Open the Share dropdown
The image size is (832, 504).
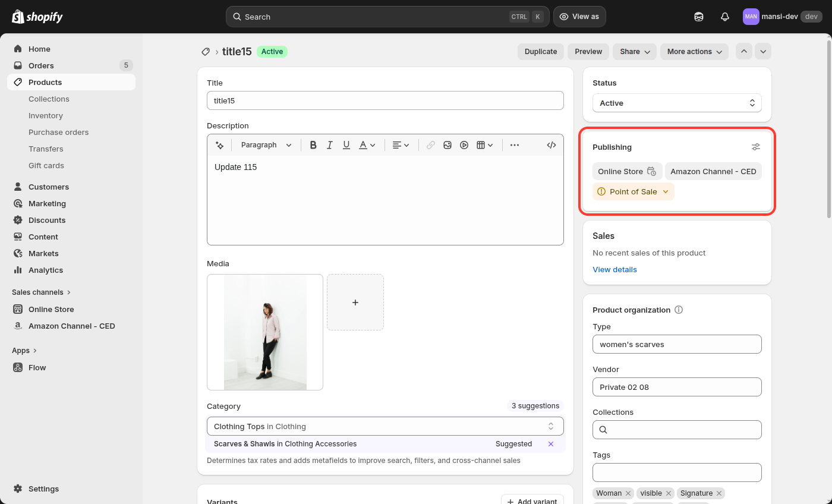pyautogui.click(x=635, y=52)
